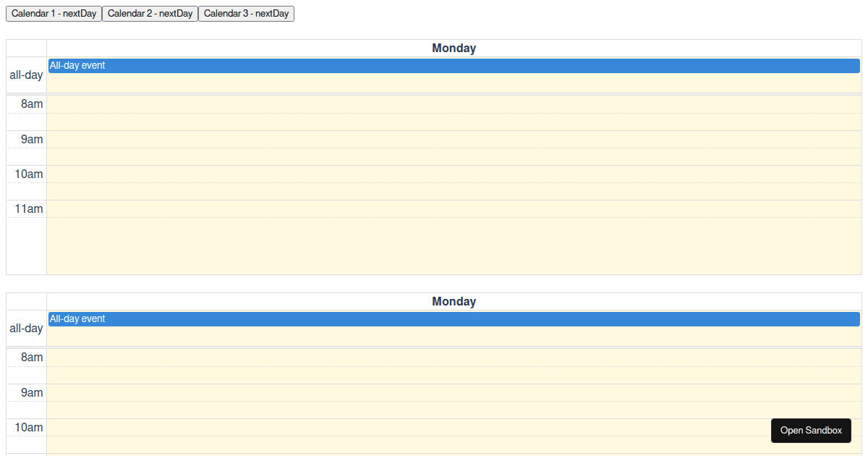This screenshot has width=868, height=456.
Task: Click the Monday header of the second calendar
Action: [x=454, y=302]
